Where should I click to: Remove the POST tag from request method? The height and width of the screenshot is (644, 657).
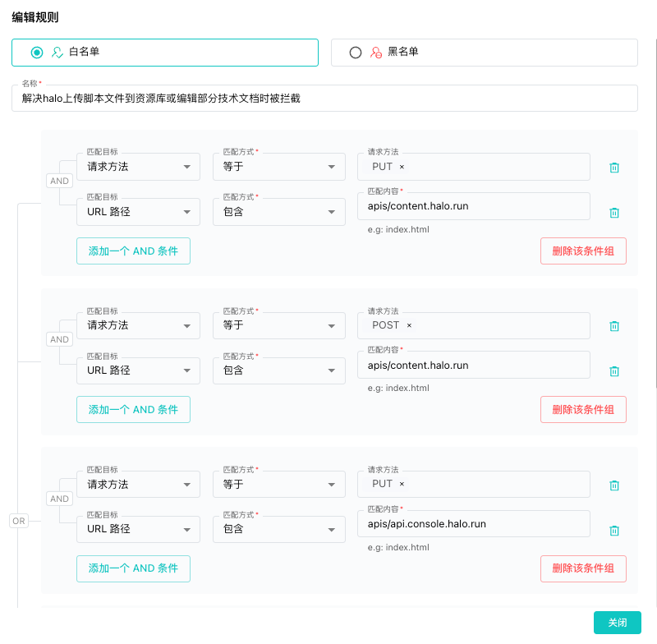pos(409,325)
